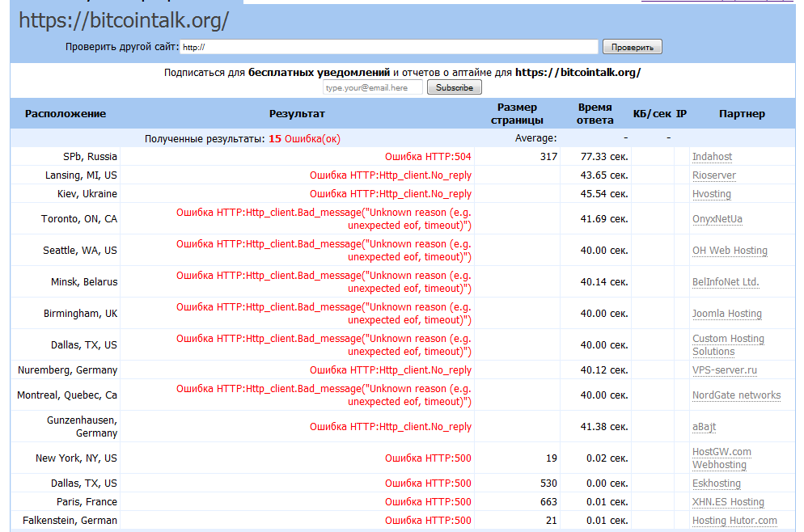Click the URL input field for another site
Image resolution: width=804 pixels, height=532 pixels.
tap(389, 47)
